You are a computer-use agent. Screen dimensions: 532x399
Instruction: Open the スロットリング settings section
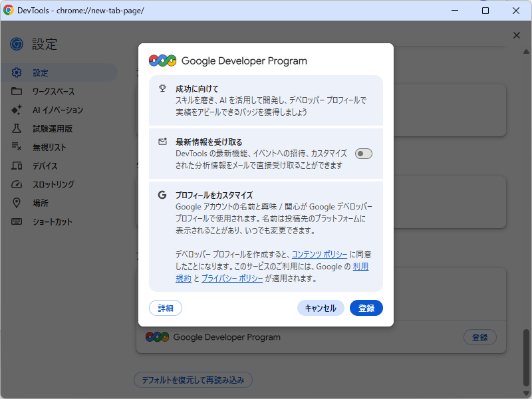[x=53, y=184]
